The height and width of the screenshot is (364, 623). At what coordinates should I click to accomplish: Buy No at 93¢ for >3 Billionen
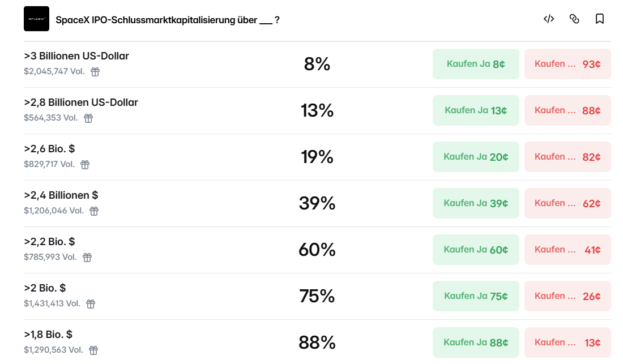tap(567, 64)
